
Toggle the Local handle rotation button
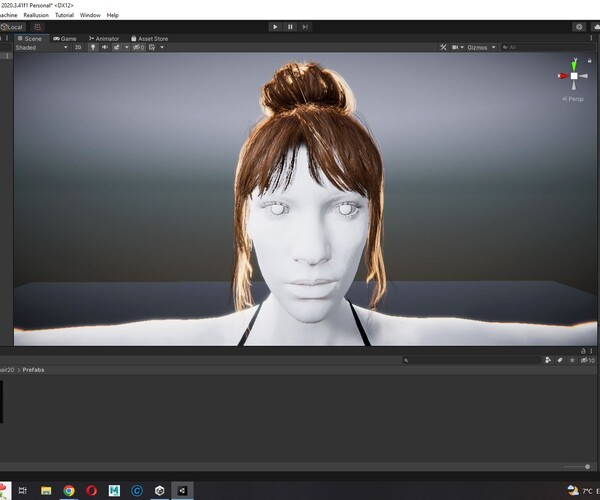tap(13, 27)
